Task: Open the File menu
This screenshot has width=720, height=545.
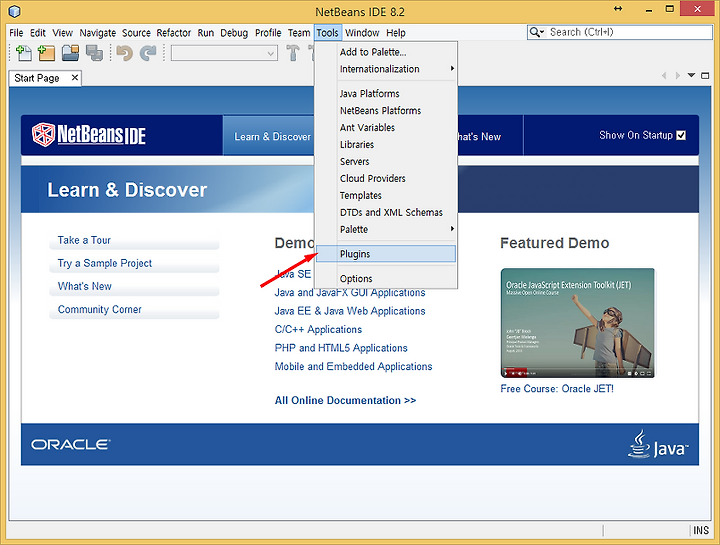Action: [16, 33]
